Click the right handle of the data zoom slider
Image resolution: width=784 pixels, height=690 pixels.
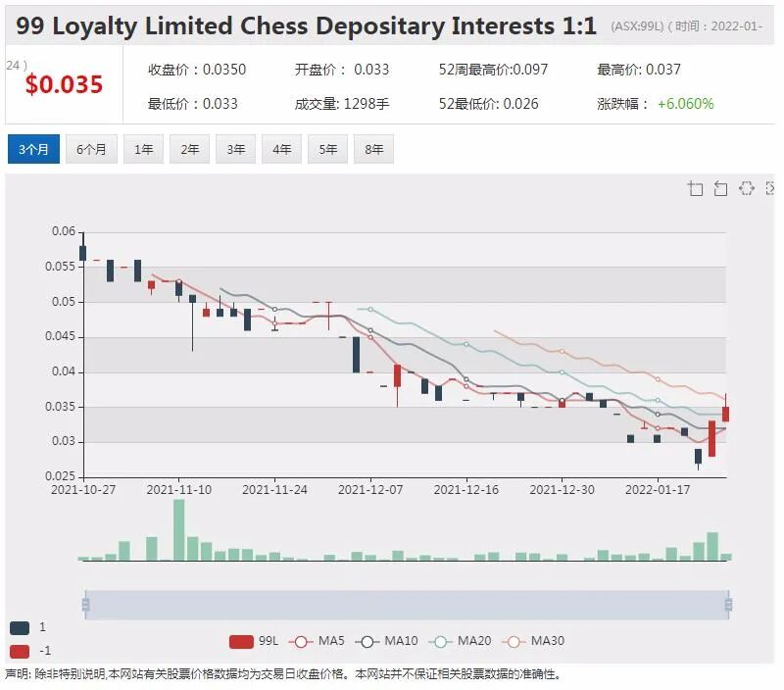click(x=728, y=605)
